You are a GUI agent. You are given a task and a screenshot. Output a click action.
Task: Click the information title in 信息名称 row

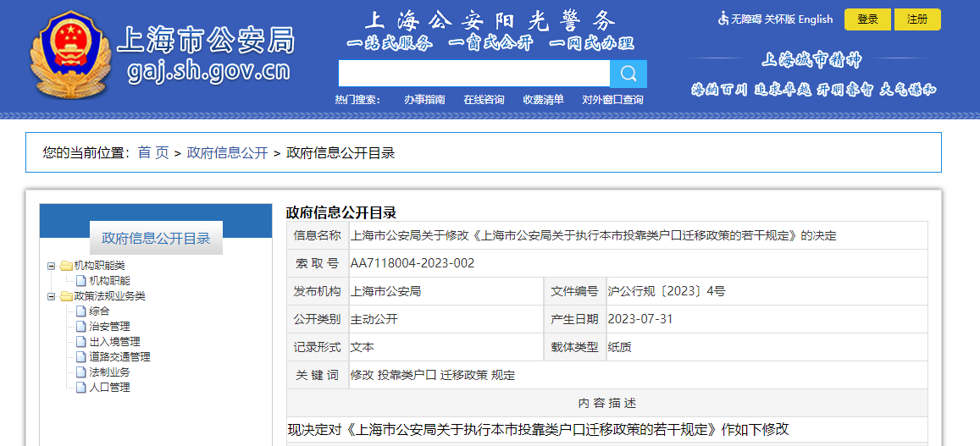(x=593, y=235)
